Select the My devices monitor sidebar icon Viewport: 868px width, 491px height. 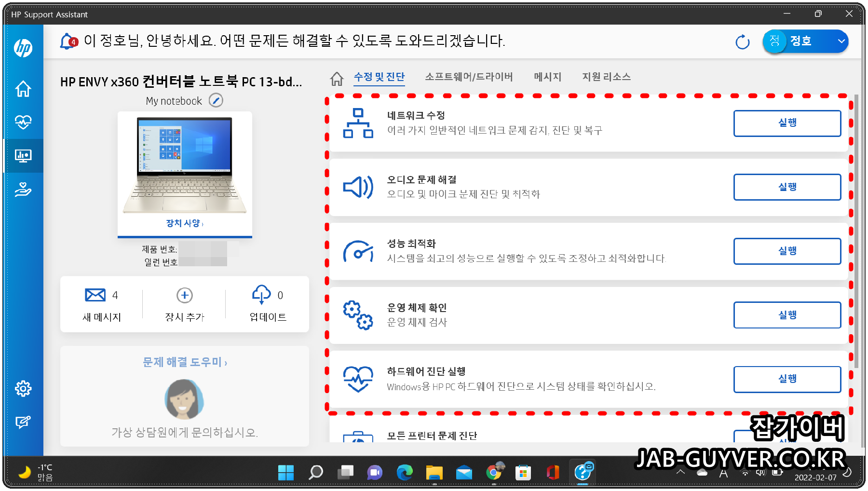[23, 156]
